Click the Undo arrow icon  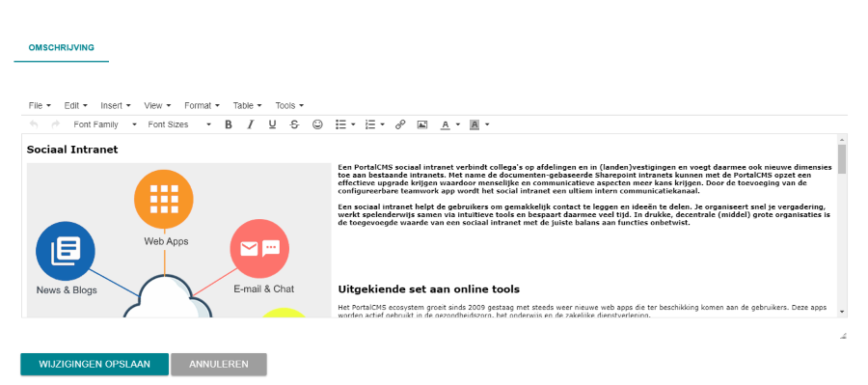pyautogui.click(x=34, y=124)
